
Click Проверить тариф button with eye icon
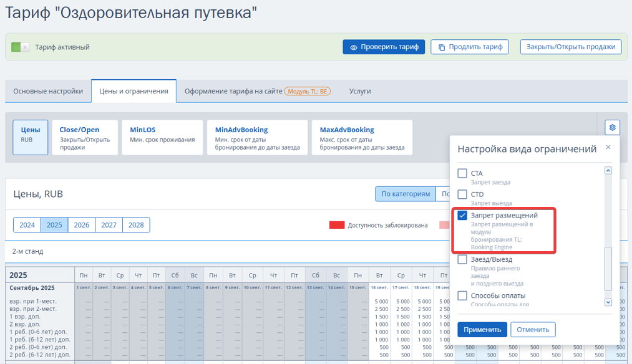click(x=384, y=47)
